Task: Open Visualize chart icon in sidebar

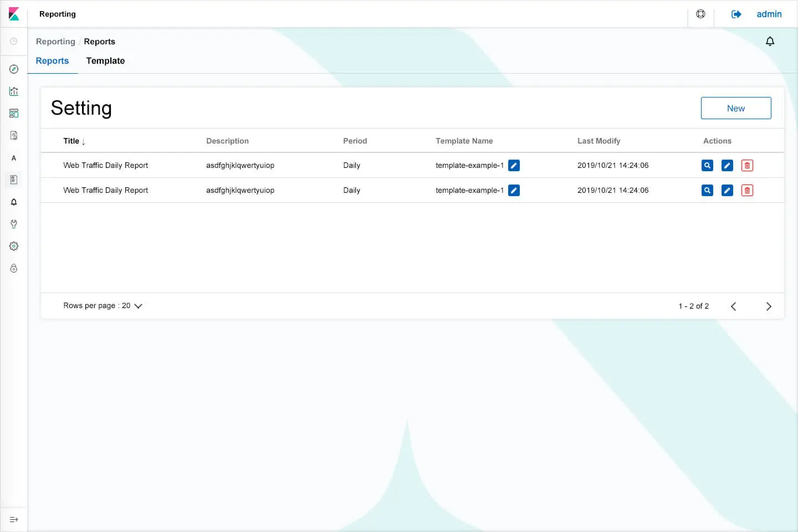Action: coord(14,91)
